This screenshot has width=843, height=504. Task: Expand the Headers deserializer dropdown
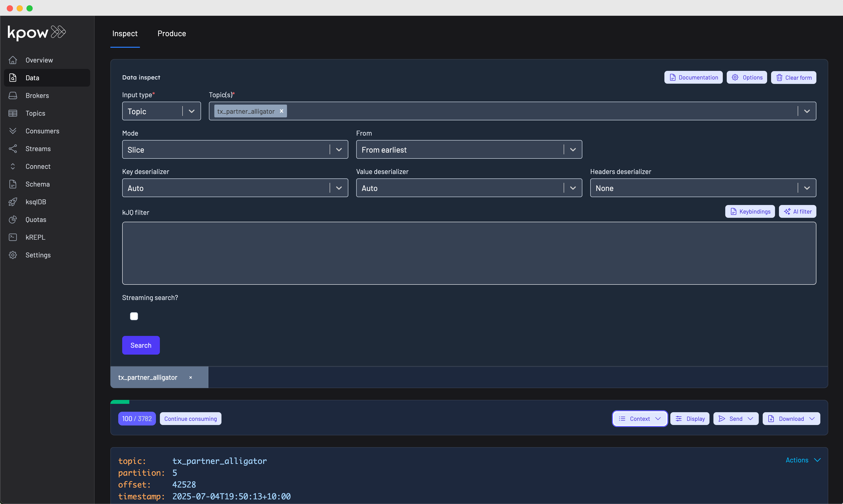tap(807, 188)
